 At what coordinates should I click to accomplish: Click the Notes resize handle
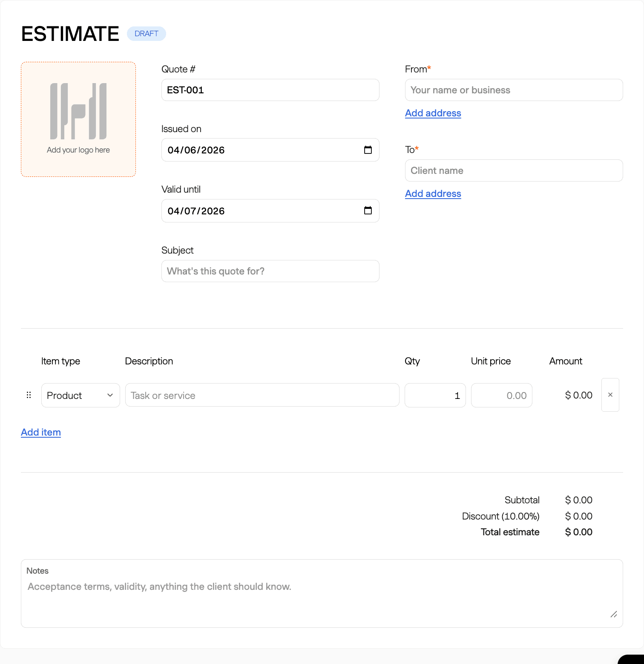pos(614,614)
